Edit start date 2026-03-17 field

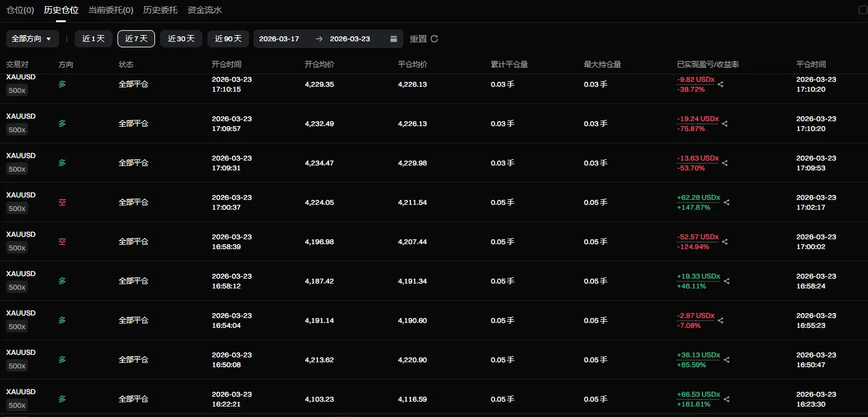coord(279,39)
